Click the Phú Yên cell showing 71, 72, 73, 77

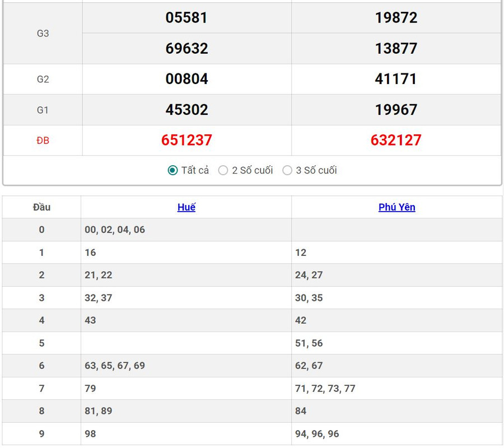(325, 389)
